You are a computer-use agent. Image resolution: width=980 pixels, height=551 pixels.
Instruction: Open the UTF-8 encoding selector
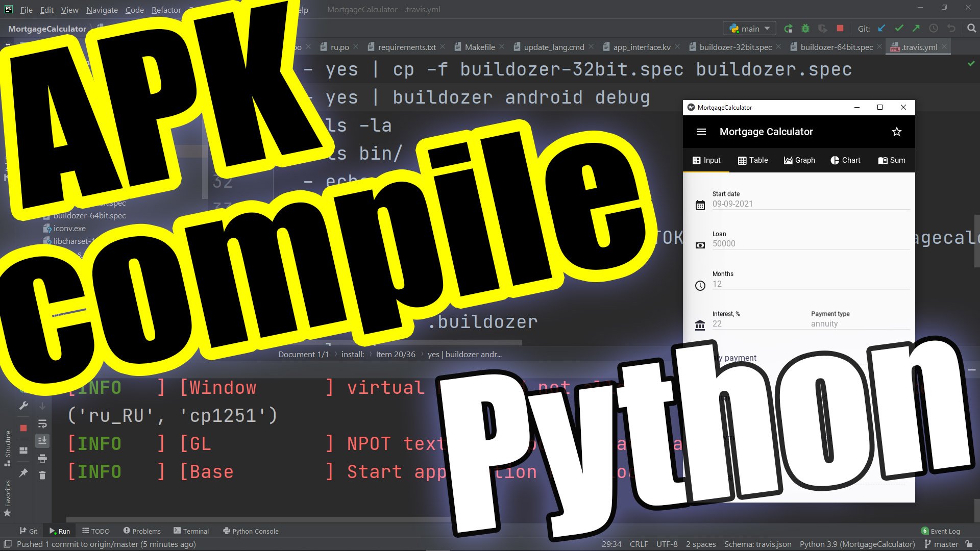pyautogui.click(x=667, y=544)
